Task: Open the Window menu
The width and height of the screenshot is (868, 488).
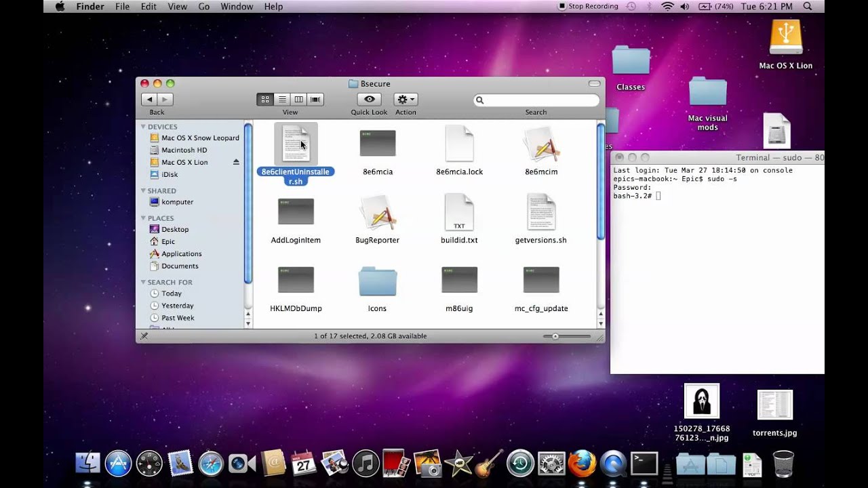Action: coord(237,7)
